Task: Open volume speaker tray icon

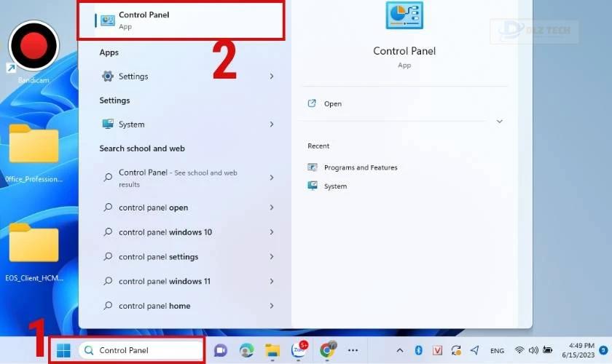Action: pyautogui.click(x=533, y=350)
